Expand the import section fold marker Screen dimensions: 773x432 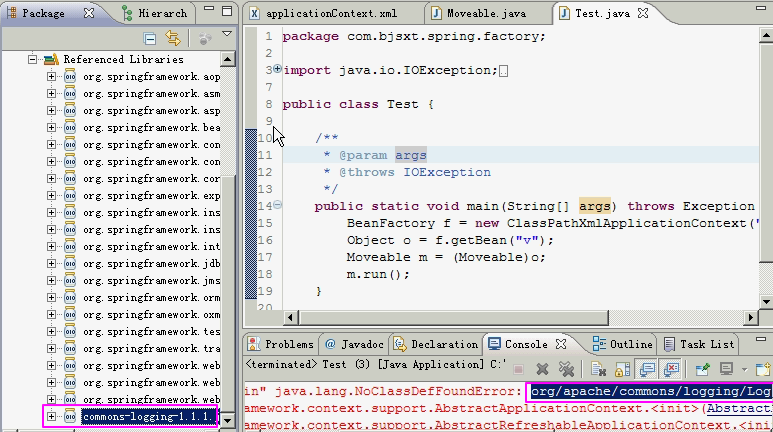277,70
